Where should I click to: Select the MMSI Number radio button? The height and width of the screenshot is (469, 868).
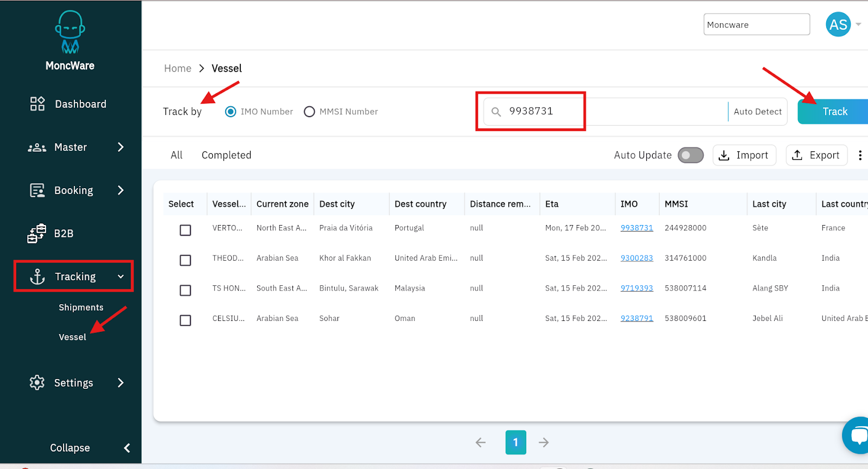[x=309, y=112]
